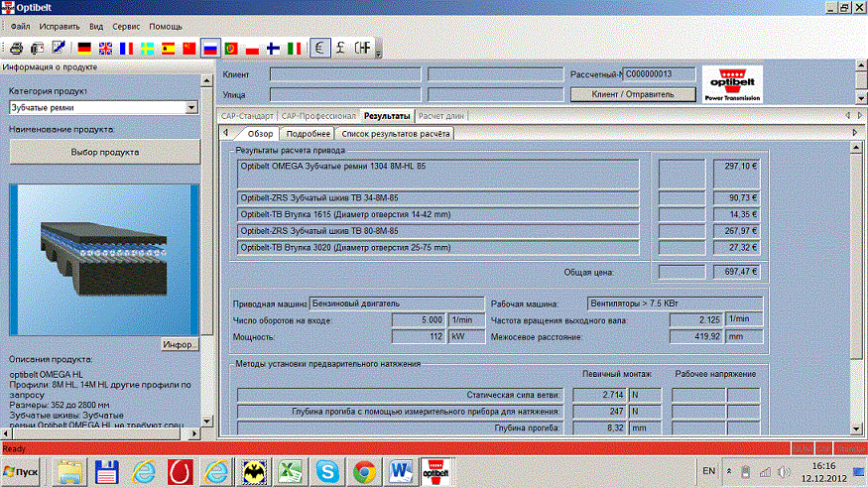Open Пуск start menu

(21, 472)
